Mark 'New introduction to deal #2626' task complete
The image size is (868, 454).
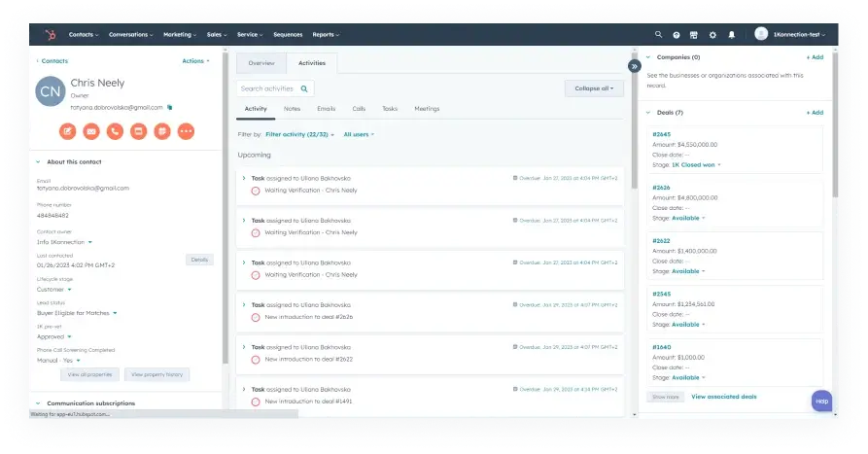point(256,317)
